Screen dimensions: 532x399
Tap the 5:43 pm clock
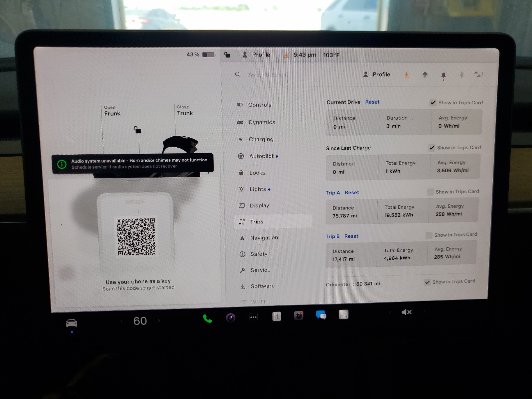click(x=304, y=55)
